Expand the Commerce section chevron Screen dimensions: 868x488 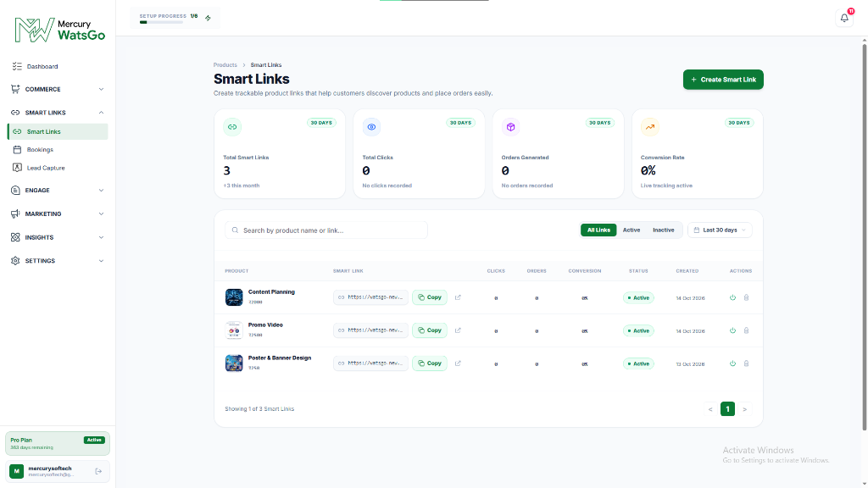pyautogui.click(x=101, y=89)
